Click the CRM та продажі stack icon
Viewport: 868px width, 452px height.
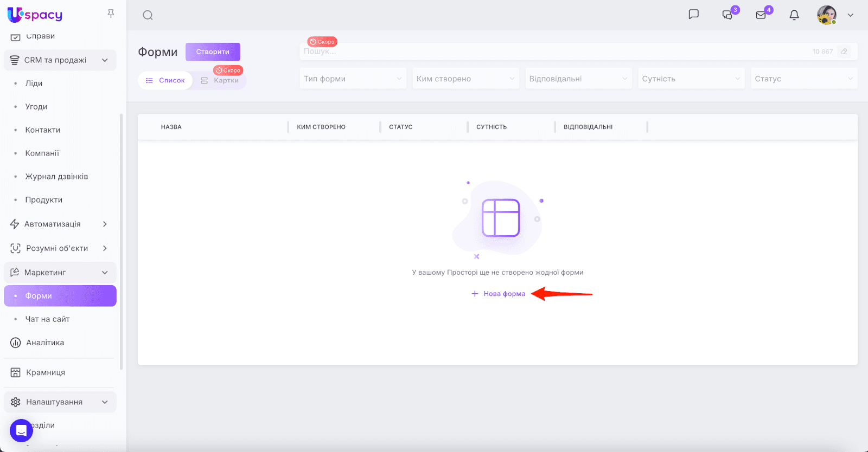(15, 60)
